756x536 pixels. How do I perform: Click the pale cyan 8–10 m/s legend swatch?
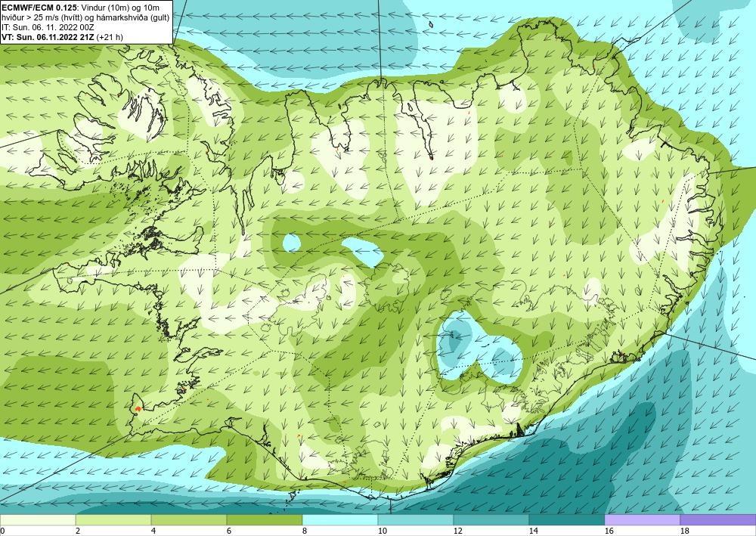point(340,520)
